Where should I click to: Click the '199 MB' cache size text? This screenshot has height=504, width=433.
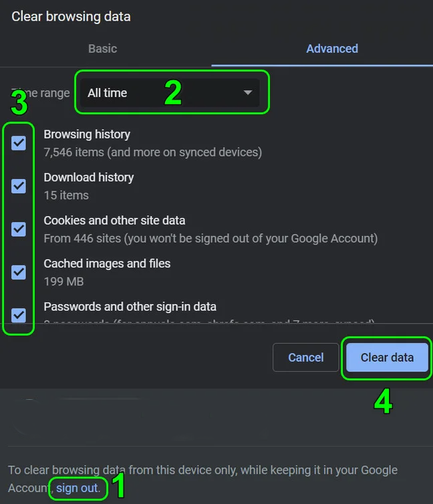(63, 281)
